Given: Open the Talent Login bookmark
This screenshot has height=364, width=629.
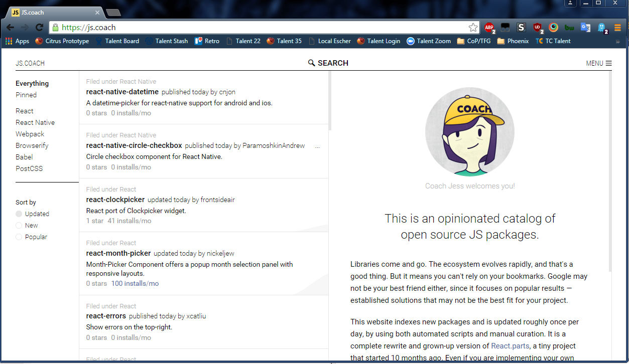Looking at the screenshot, I should coord(379,41).
